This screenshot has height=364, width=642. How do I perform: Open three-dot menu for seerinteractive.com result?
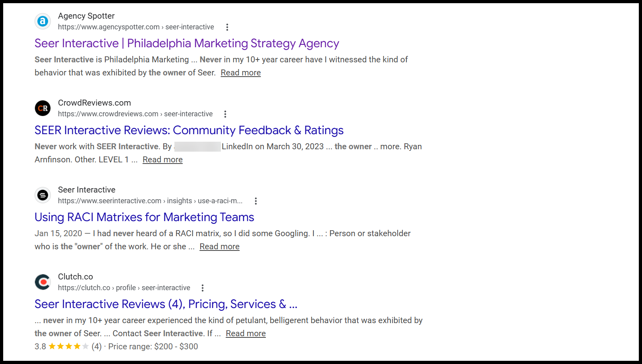(256, 201)
